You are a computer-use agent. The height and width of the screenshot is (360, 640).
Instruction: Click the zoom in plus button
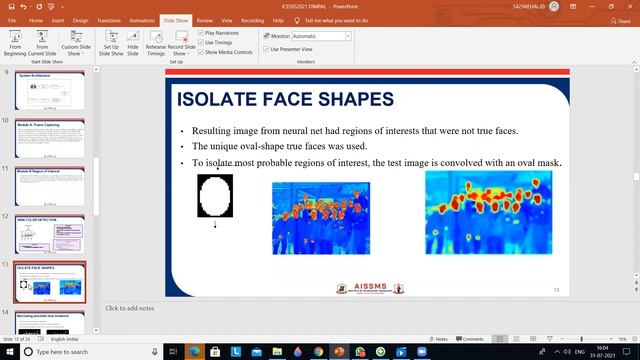click(611, 339)
